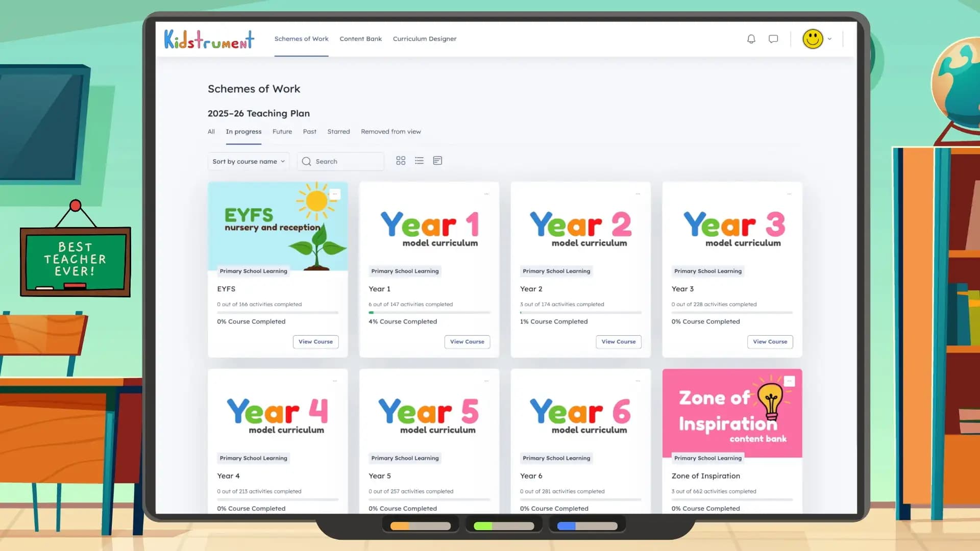Viewport: 980px width, 551px height.
Task: Click the EYFS progress bar
Action: click(x=278, y=312)
